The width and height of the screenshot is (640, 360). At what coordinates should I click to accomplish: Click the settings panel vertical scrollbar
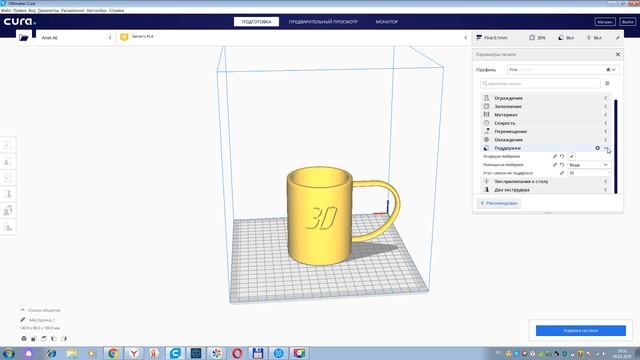click(616, 146)
